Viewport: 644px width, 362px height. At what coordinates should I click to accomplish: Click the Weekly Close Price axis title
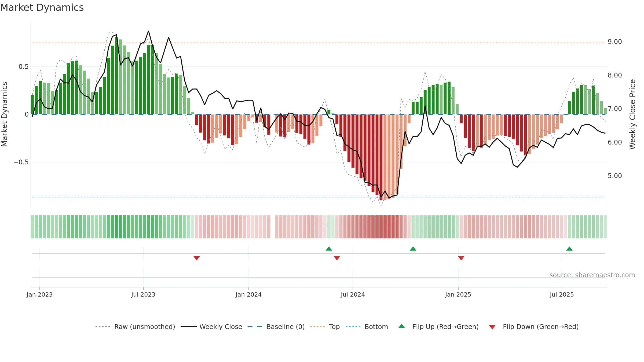click(x=632, y=114)
